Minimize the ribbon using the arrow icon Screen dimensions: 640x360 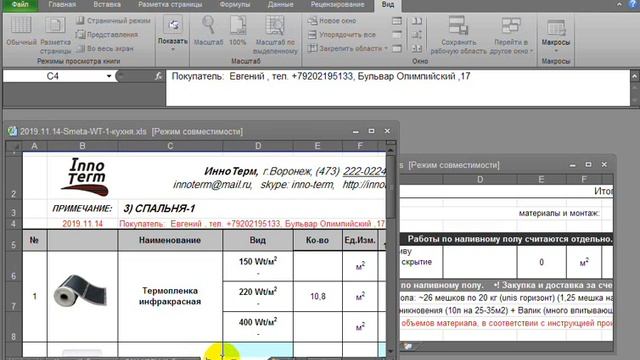click(619, 4)
